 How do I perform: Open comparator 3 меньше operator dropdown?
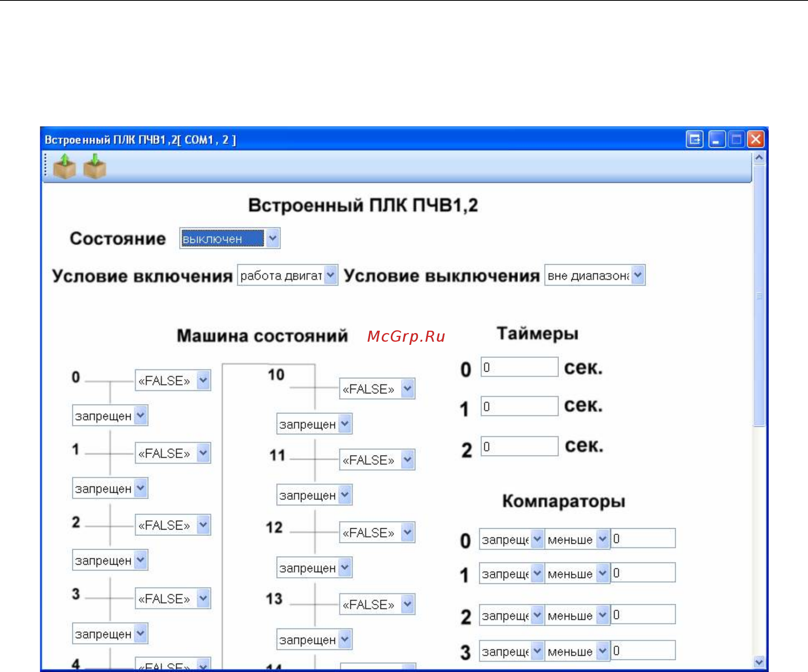tap(577, 651)
